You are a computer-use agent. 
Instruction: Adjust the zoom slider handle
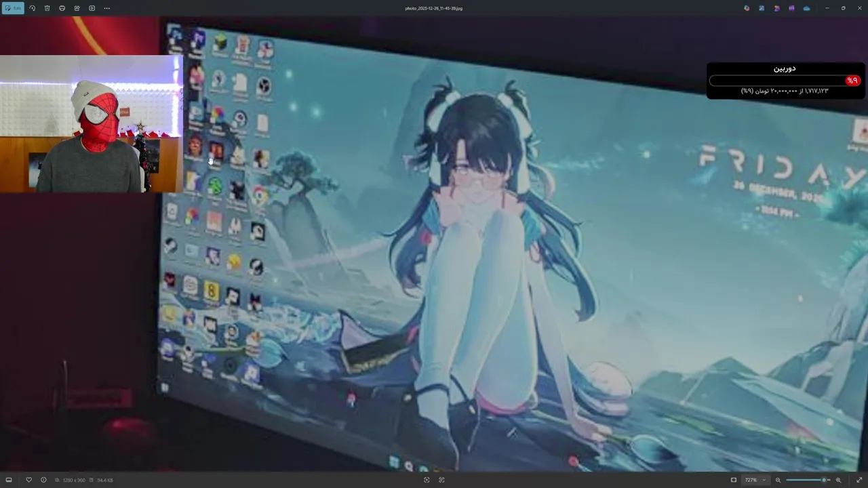click(x=824, y=480)
